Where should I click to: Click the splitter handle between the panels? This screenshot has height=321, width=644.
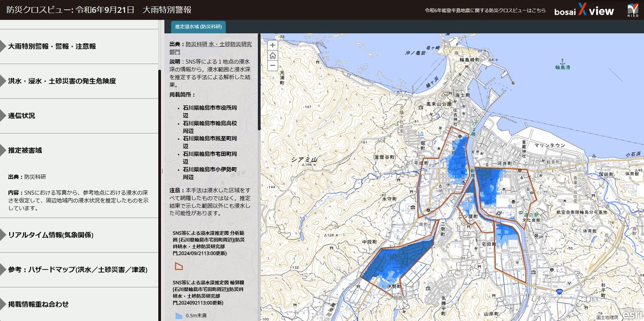click(163, 171)
